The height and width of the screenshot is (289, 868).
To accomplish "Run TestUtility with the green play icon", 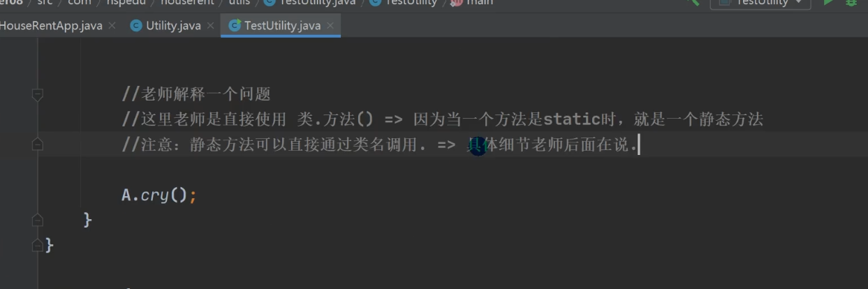I will pos(828,2).
